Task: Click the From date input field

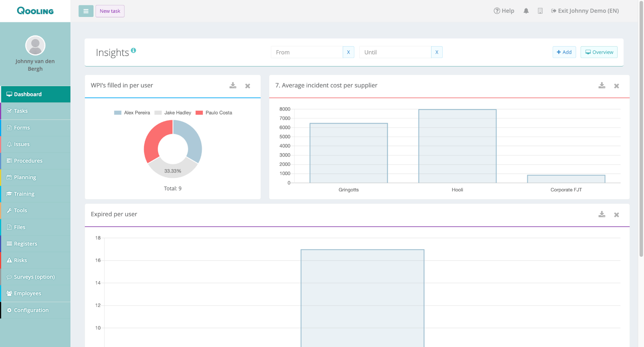Action: [x=307, y=52]
